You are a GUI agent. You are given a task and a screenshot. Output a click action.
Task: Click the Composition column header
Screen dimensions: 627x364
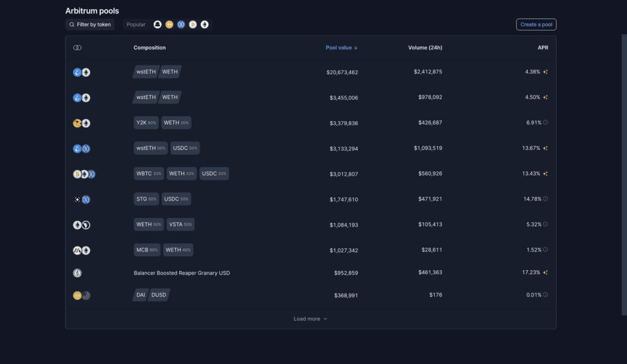[149, 48]
